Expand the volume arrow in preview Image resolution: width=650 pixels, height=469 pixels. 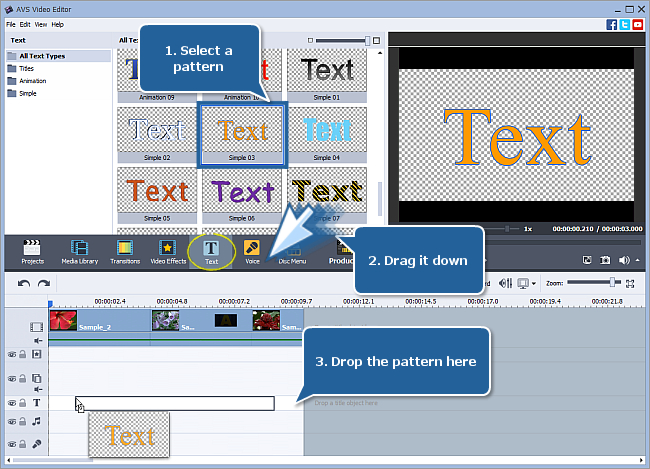(638, 260)
